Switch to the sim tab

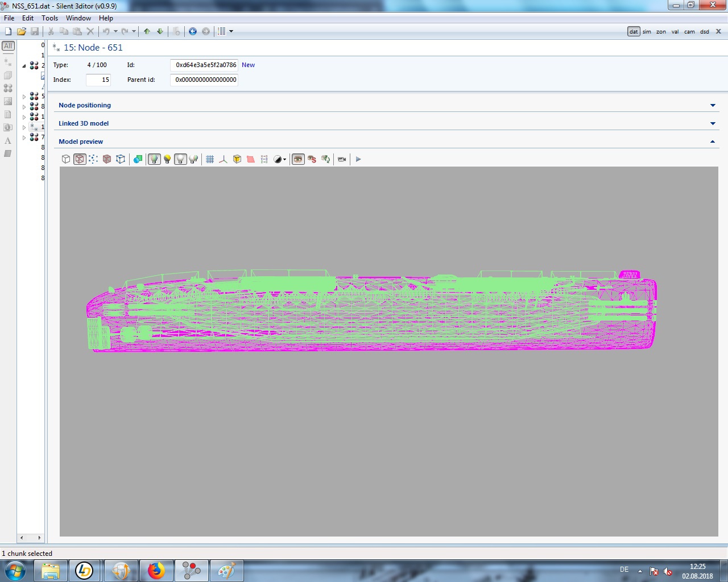click(x=647, y=32)
